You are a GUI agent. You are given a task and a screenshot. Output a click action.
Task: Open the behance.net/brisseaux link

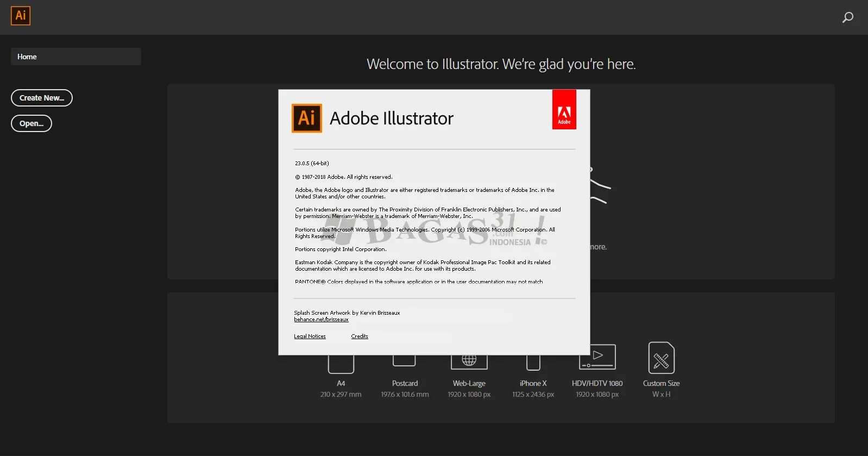click(x=321, y=320)
